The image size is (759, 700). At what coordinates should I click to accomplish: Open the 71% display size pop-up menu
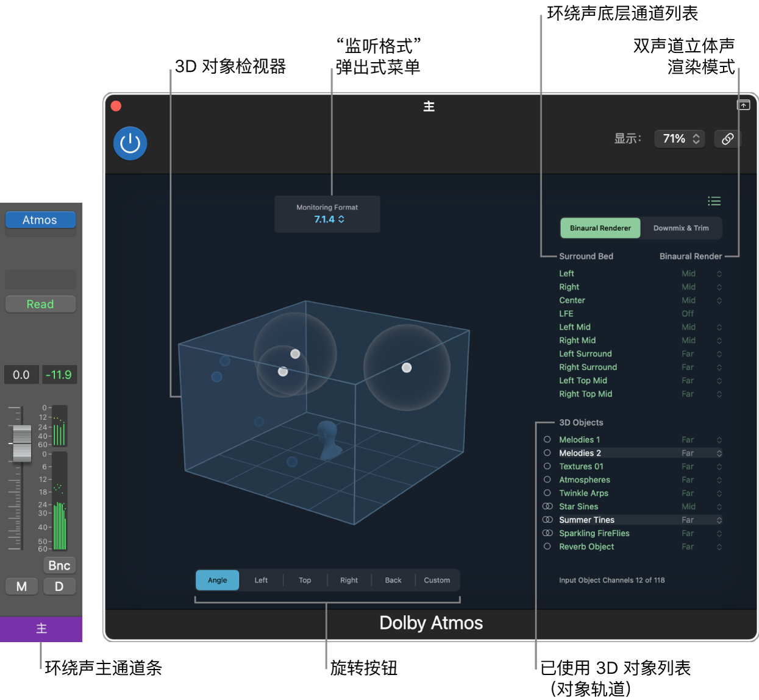coord(680,139)
